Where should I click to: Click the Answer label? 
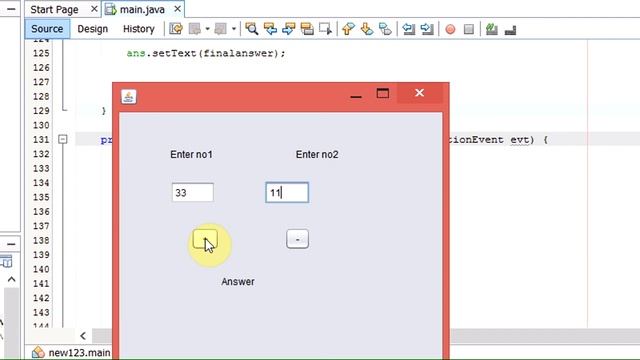click(x=238, y=282)
